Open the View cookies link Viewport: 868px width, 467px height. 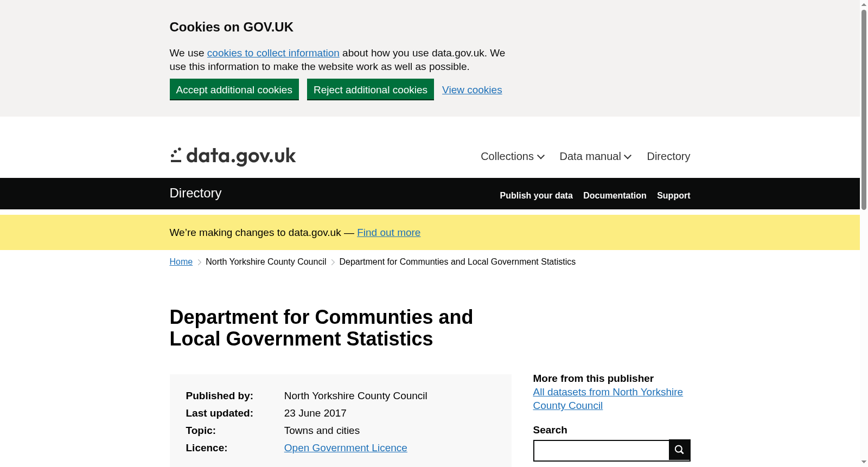pyautogui.click(x=472, y=90)
